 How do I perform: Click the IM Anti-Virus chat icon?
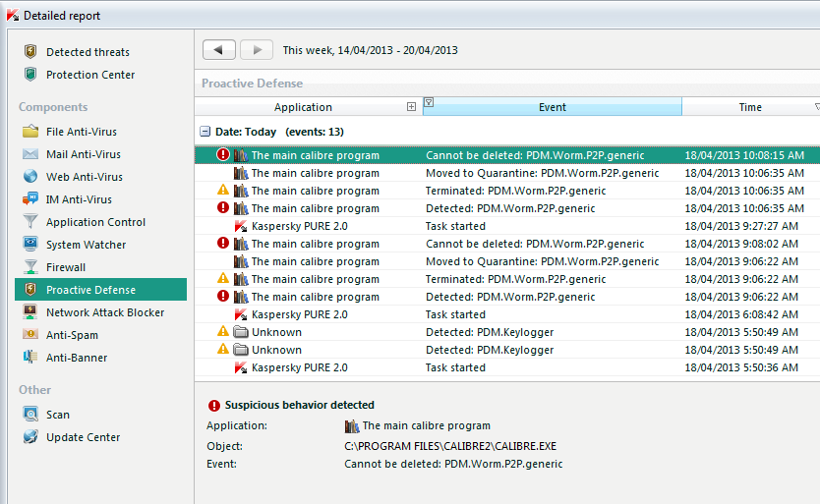(x=30, y=198)
